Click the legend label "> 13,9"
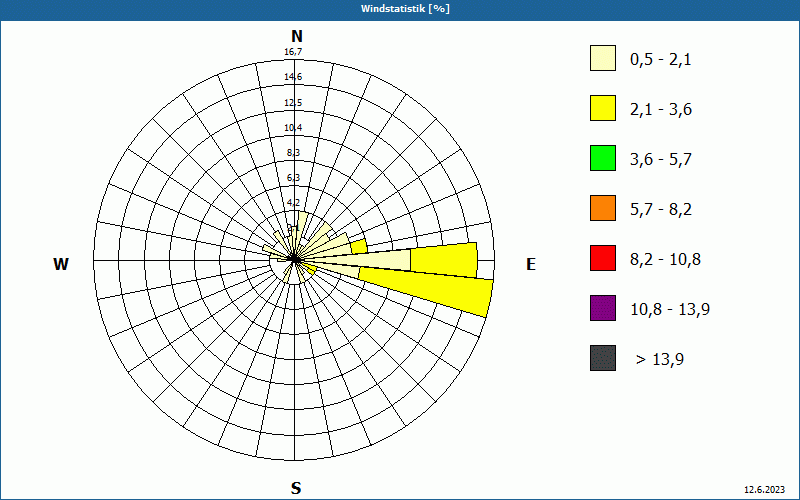The image size is (800, 500). [660, 360]
